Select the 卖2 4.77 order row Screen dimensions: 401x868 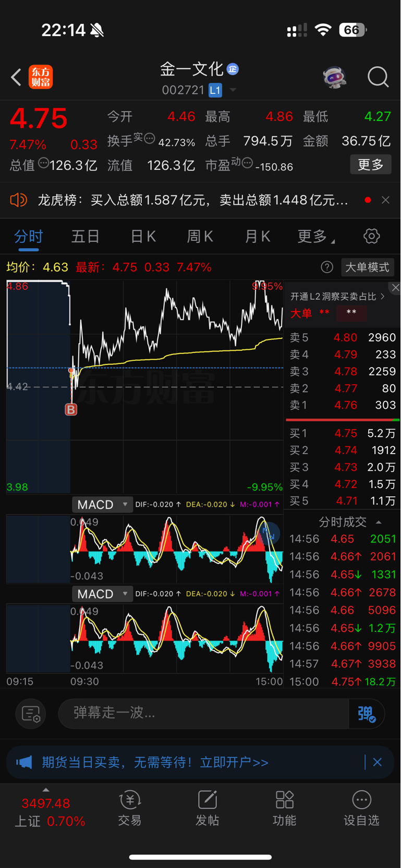(343, 388)
